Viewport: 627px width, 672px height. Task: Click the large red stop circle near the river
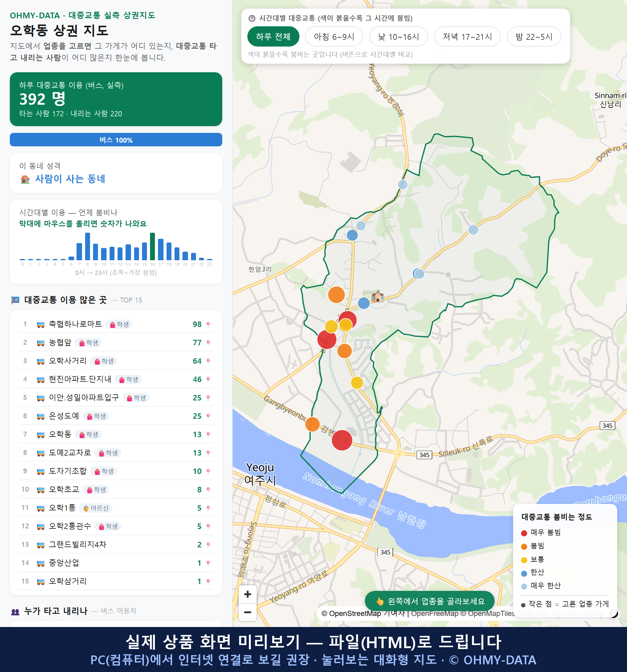(342, 440)
